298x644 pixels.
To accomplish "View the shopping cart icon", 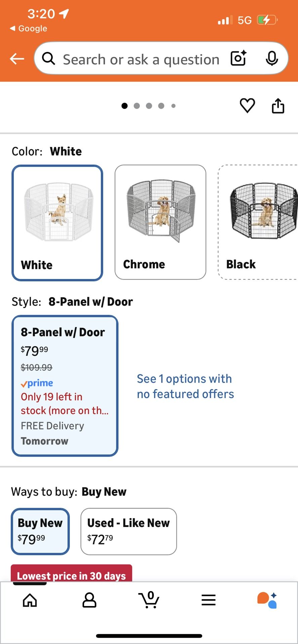I will [149, 600].
